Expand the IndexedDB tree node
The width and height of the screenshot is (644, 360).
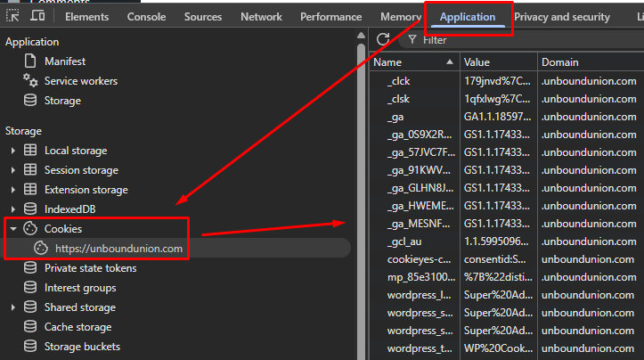(13, 209)
